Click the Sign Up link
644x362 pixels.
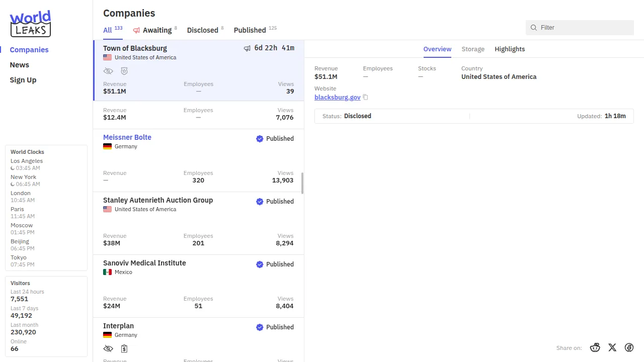pyautogui.click(x=23, y=80)
